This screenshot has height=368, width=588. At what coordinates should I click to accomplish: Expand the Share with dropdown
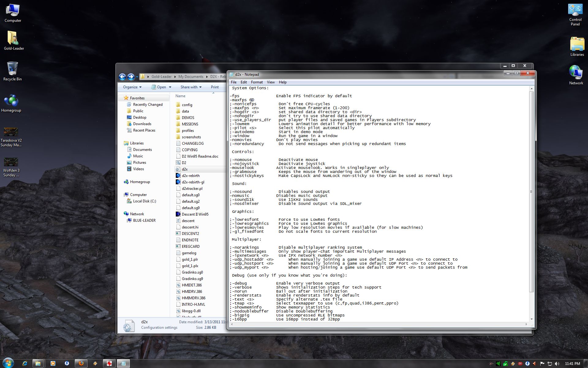(191, 87)
